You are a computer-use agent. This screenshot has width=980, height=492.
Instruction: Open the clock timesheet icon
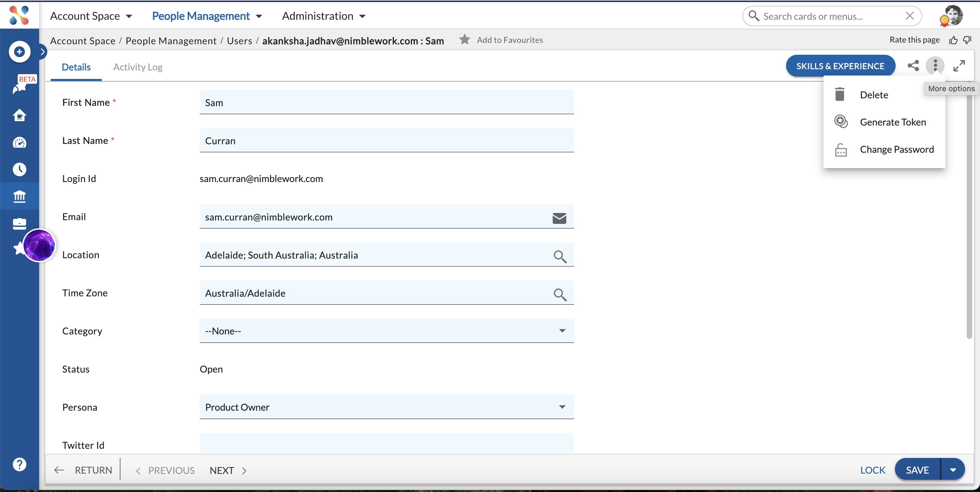(19, 169)
